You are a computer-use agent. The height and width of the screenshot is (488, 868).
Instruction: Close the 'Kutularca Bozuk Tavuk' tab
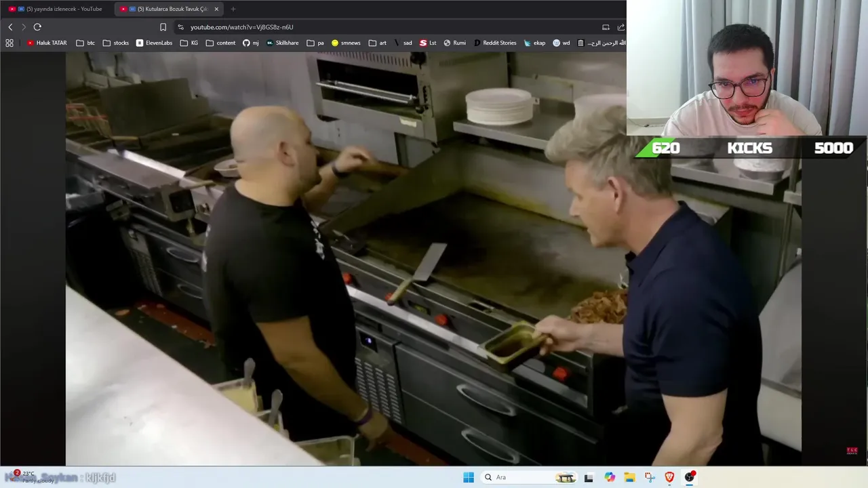(216, 9)
